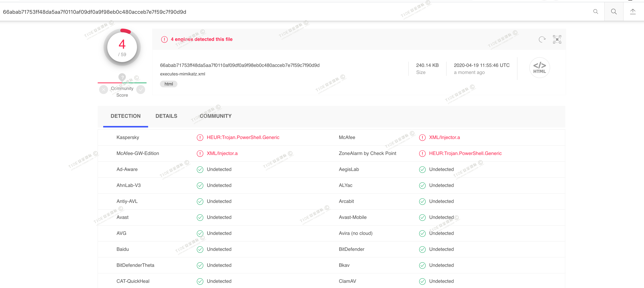Image resolution: width=644 pixels, height=288 pixels.
Task: Click the community score question mark icon
Action: click(x=122, y=77)
